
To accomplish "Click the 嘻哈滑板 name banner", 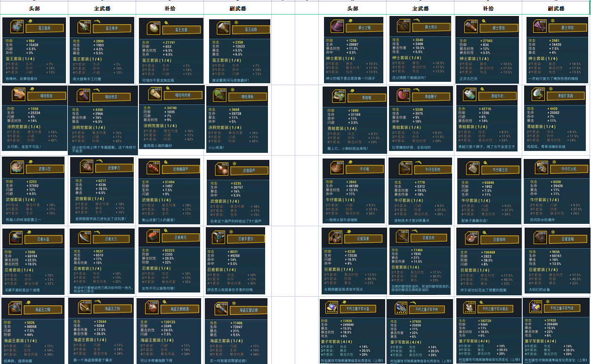I will [x=248, y=96].
